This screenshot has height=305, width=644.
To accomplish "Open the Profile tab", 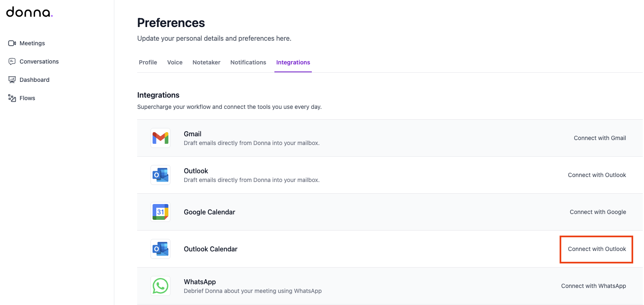I will (x=148, y=62).
